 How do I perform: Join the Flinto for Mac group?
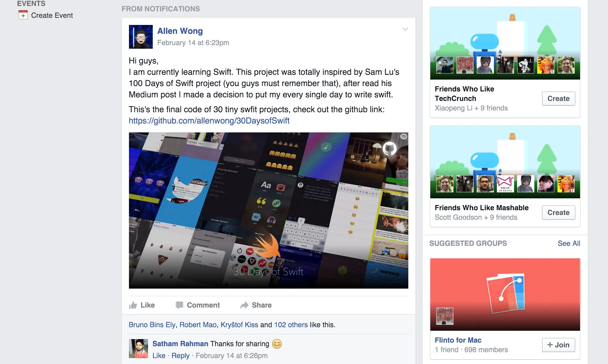tap(558, 345)
